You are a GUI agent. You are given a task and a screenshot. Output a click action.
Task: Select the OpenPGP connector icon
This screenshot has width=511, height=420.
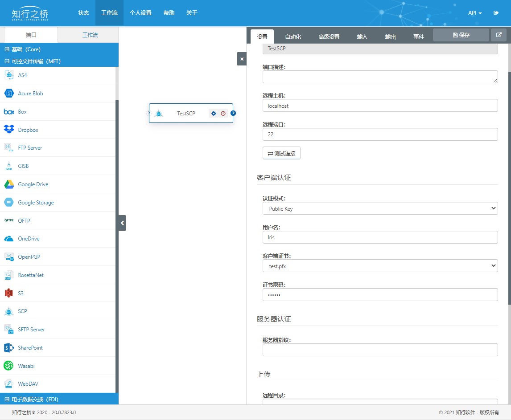click(9, 257)
